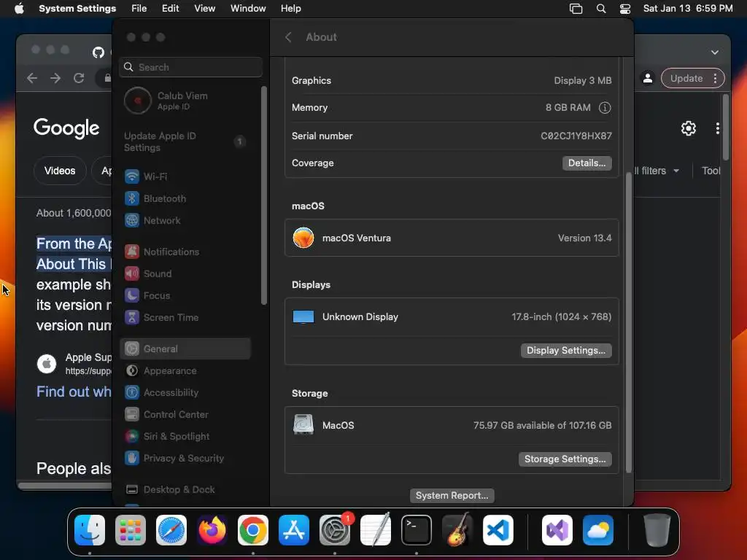Go forward in Chrome window
747x560 pixels.
(55, 78)
